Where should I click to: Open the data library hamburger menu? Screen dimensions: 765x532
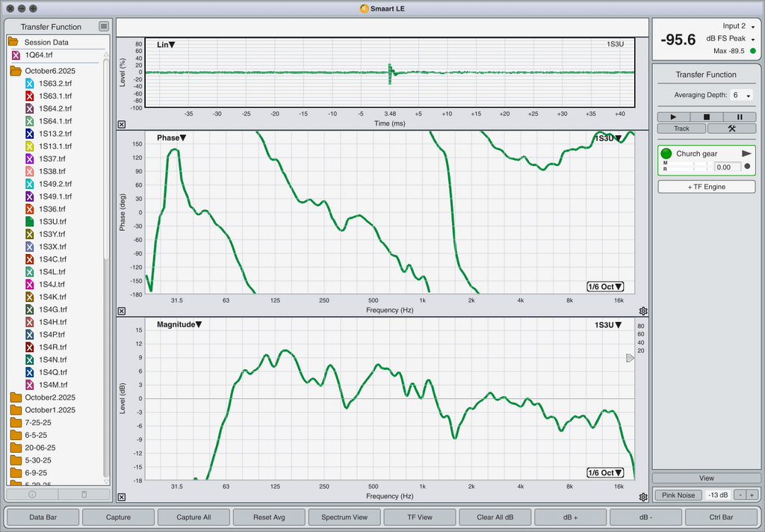click(x=104, y=27)
